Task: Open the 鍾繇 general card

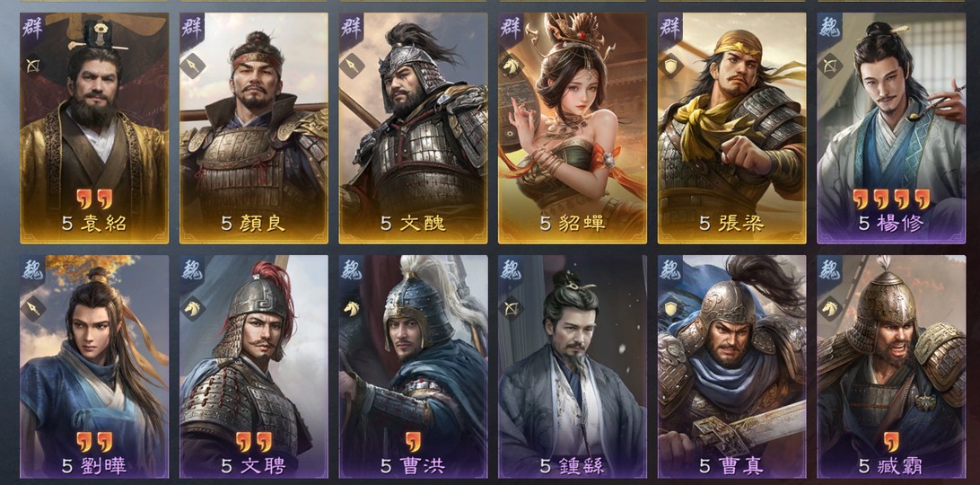Action: [573, 366]
